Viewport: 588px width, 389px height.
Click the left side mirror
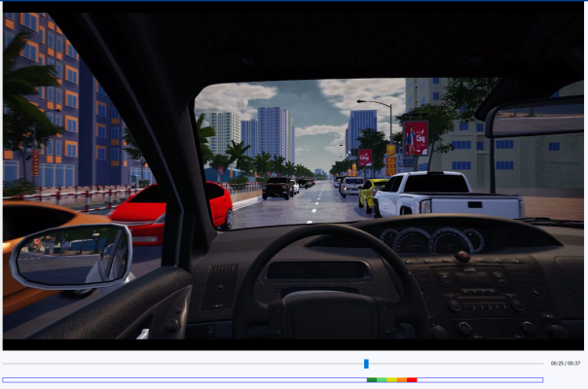tap(71, 255)
